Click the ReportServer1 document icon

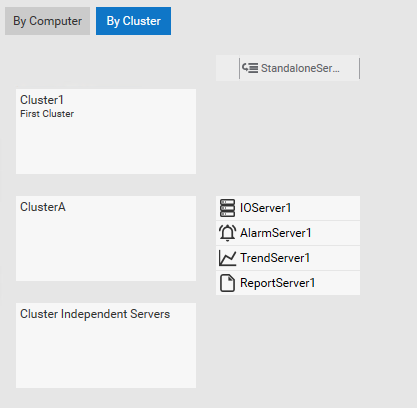227,283
